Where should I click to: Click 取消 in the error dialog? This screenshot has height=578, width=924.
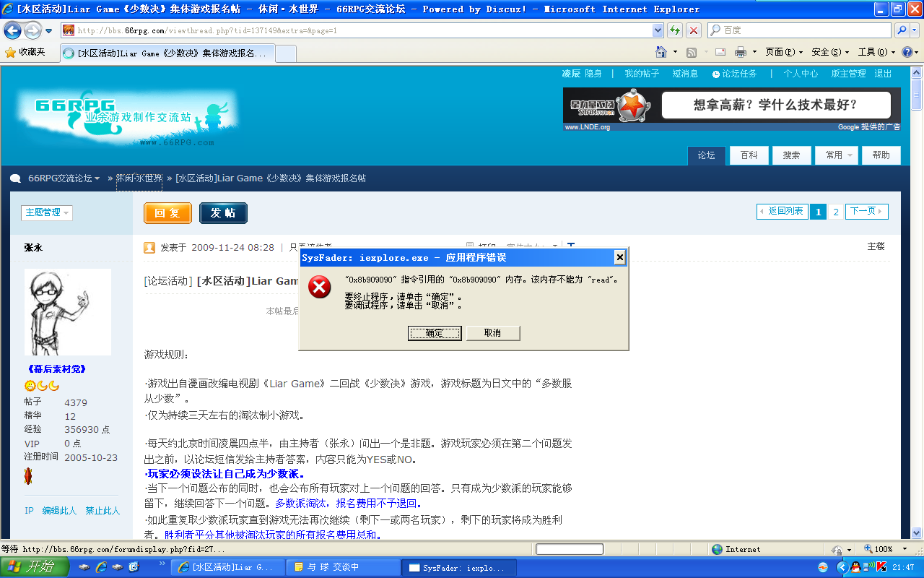tap(492, 333)
